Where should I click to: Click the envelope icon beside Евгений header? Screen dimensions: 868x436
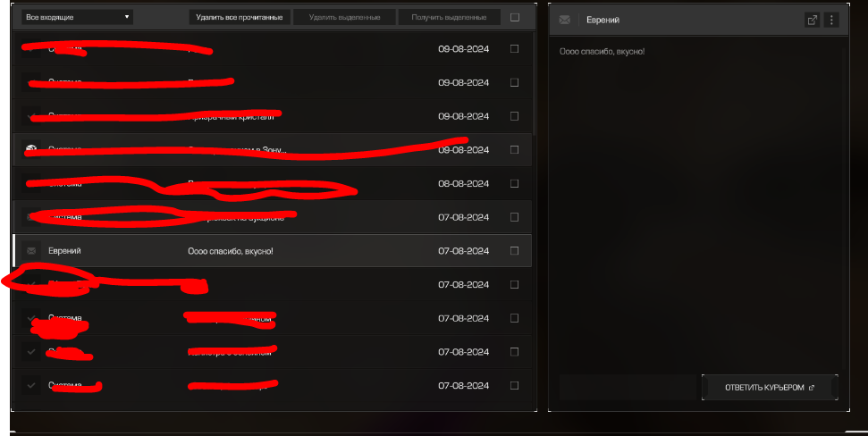pos(565,20)
